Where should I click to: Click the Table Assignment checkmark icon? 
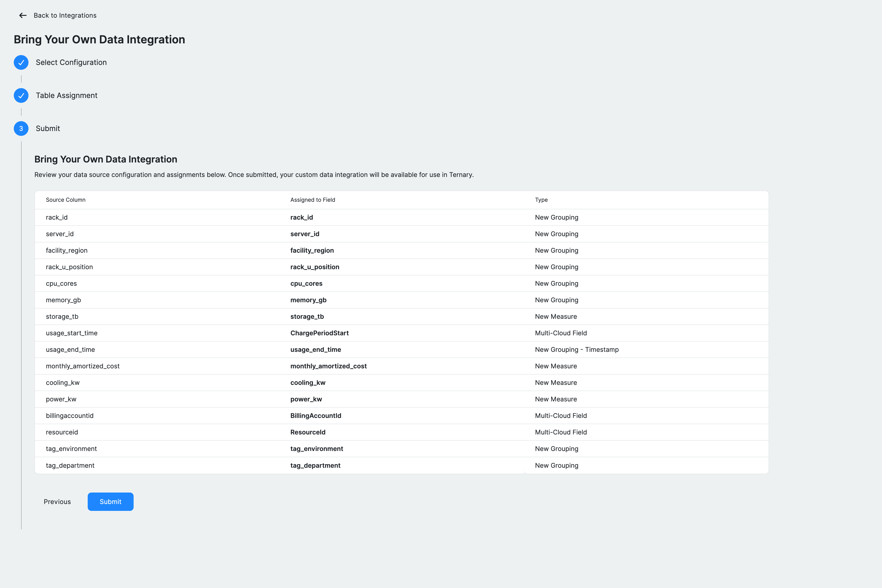(x=21, y=96)
